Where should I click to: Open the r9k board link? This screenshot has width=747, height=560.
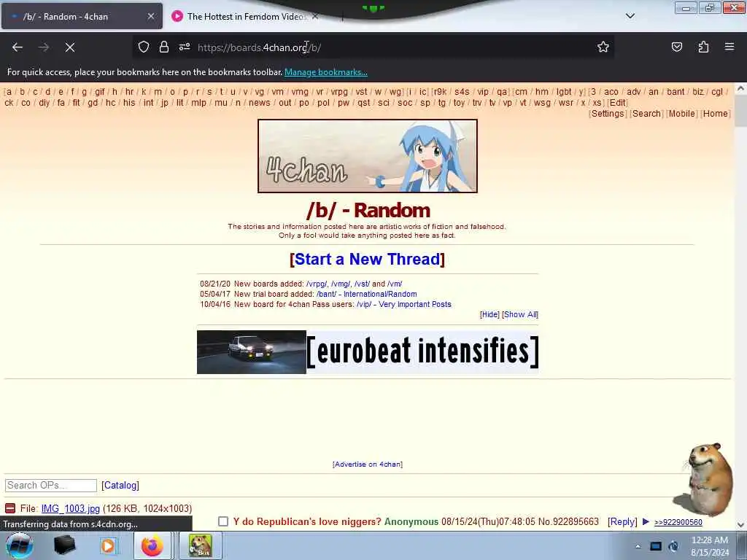[440, 92]
